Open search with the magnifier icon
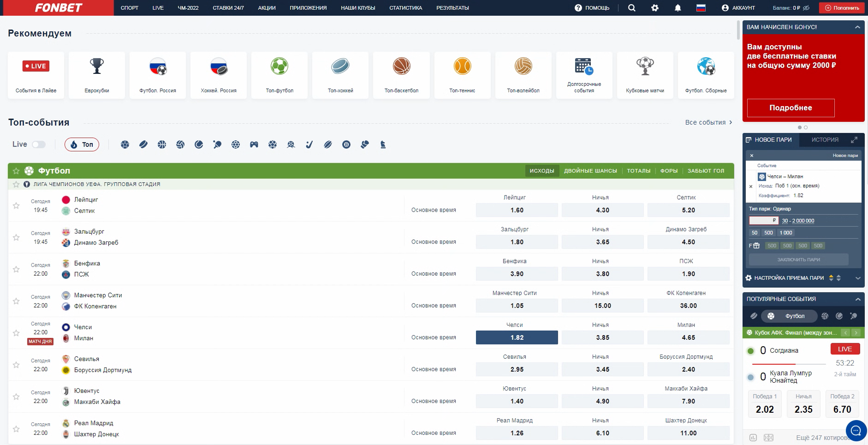 [632, 8]
